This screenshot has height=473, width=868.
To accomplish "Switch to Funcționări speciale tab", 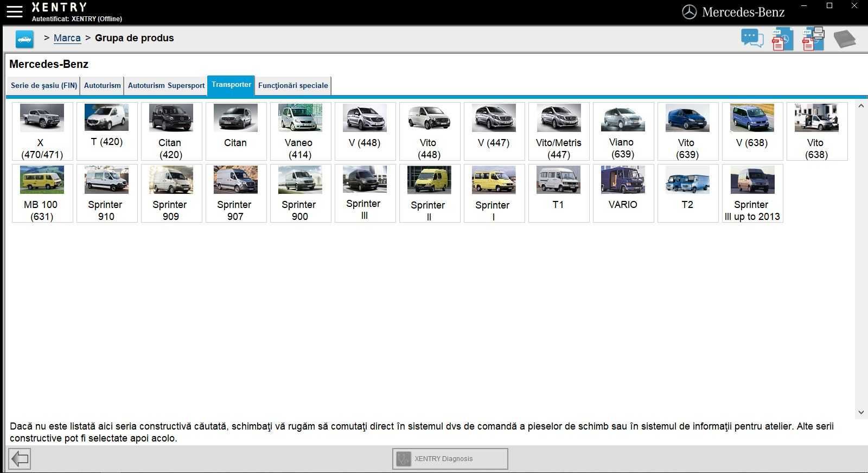I will pyautogui.click(x=293, y=86).
